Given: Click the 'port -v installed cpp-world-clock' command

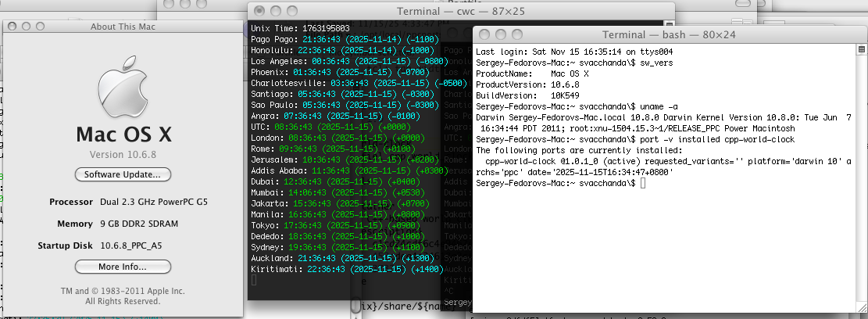Looking at the screenshot, I should point(635,139).
